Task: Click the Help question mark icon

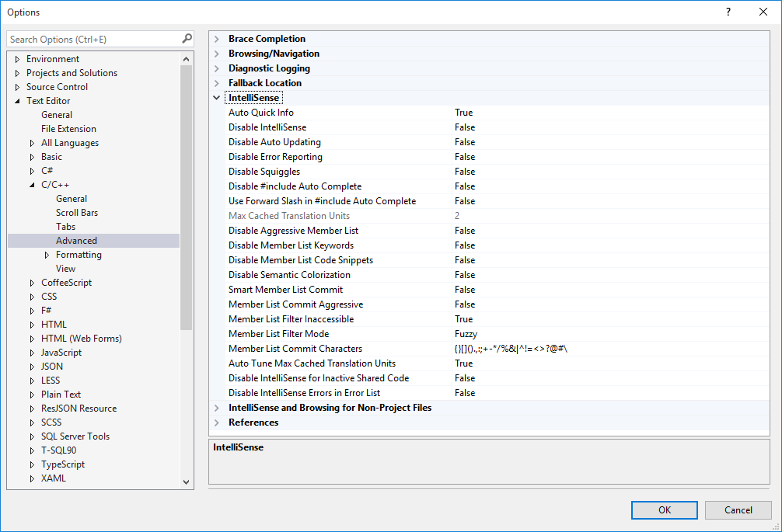Action: [x=728, y=12]
